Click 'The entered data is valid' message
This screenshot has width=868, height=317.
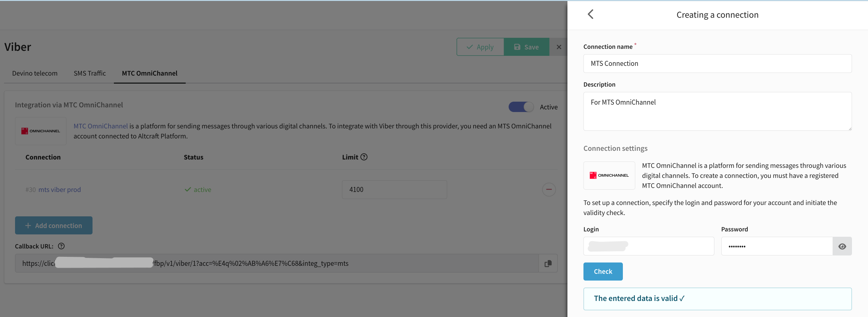click(717, 299)
